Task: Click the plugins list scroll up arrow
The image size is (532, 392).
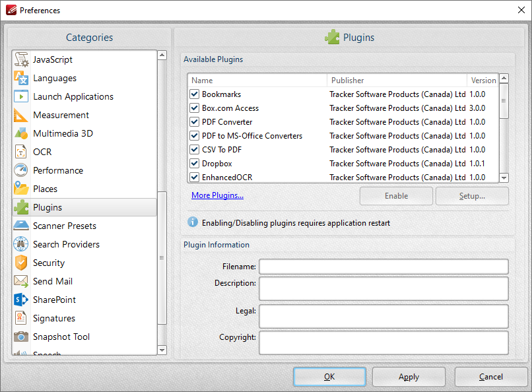Action: click(504, 79)
